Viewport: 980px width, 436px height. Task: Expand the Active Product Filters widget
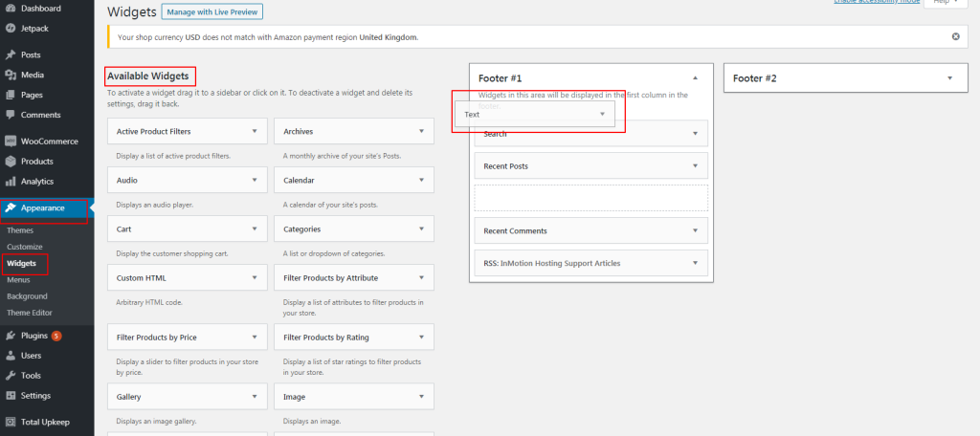click(x=255, y=131)
